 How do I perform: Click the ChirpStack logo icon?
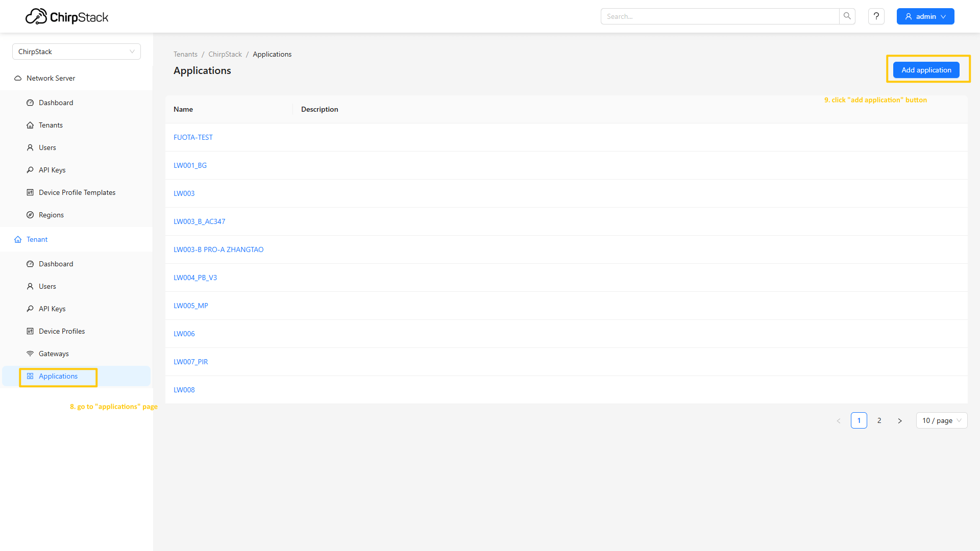pyautogui.click(x=36, y=16)
